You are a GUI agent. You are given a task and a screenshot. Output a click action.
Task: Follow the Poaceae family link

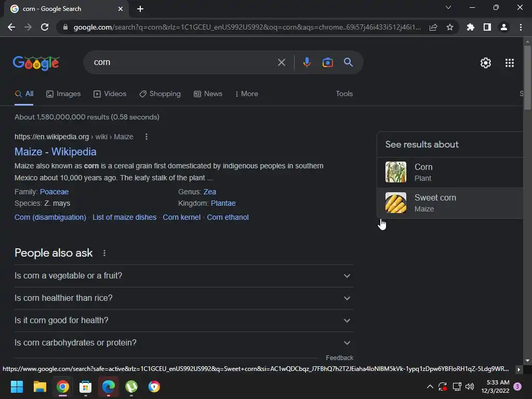[54, 192]
